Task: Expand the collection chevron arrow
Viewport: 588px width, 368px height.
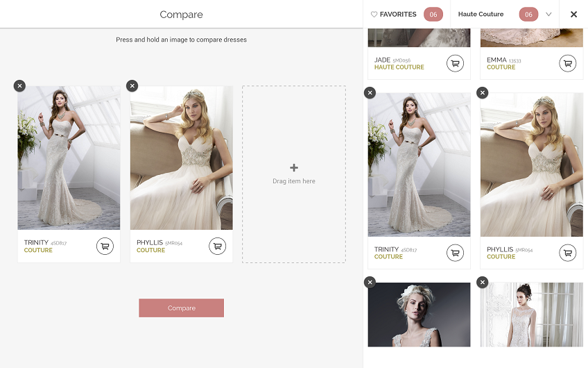Action: 548,15
